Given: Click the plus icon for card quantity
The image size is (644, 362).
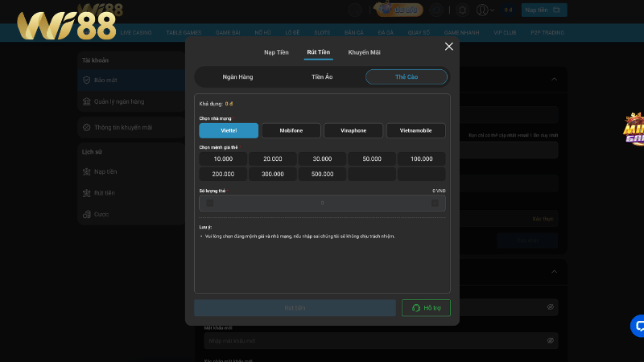Looking at the screenshot, I should coord(435,203).
